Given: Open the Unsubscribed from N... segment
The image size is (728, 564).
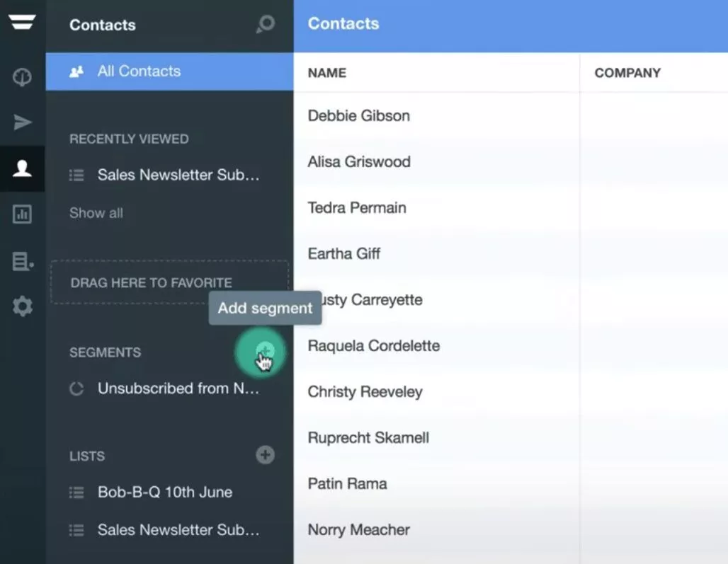Looking at the screenshot, I should coord(178,389).
